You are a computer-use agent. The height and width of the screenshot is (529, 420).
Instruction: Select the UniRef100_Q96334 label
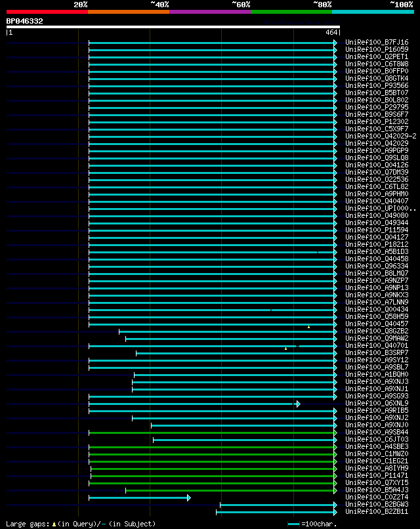click(377, 266)
